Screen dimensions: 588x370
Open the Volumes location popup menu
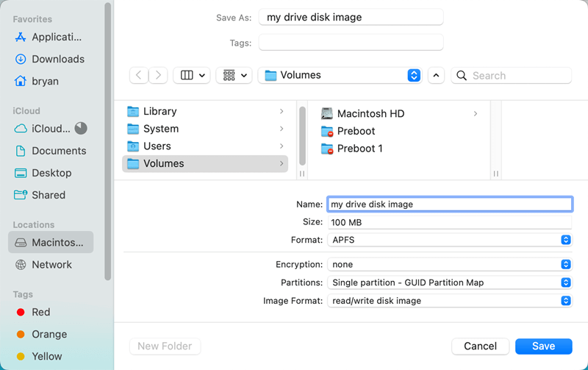click(x=340, y=75)
